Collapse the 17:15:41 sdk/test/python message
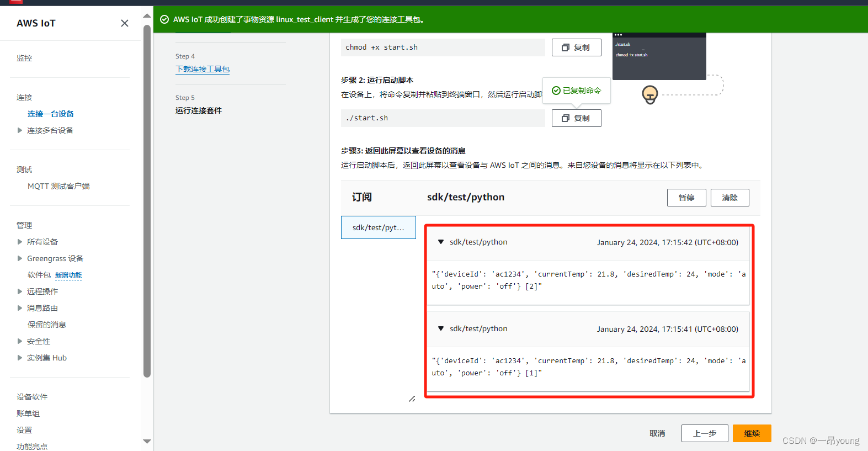Image resolution: width=868 pixels, height=451 pixels. [441, 328]
